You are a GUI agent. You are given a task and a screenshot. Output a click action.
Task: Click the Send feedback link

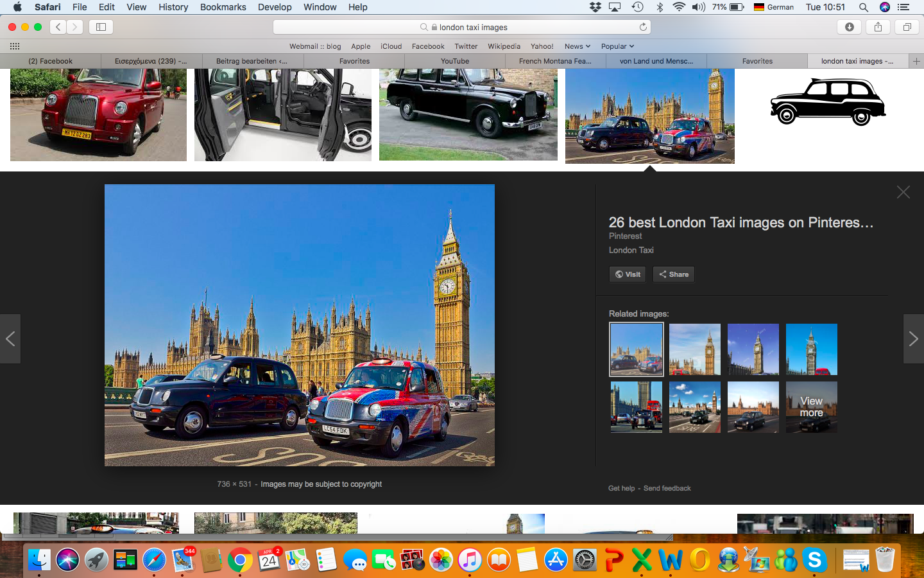click(667, 488)
